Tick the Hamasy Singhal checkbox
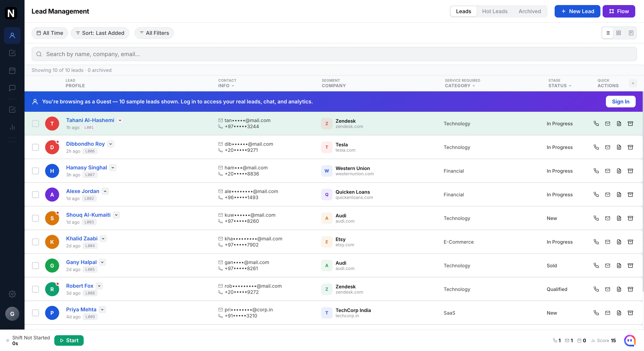Viewport: 644px width, 351px height. pyautogui.click(x=35, y=171)
